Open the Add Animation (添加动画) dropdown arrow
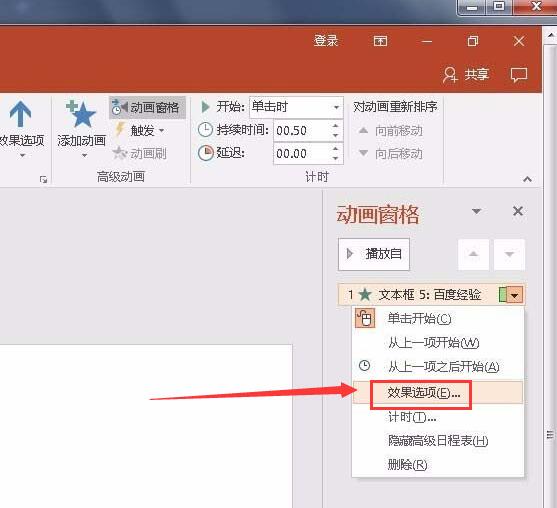Screen dimensions: 557x508 pos(84,155)
